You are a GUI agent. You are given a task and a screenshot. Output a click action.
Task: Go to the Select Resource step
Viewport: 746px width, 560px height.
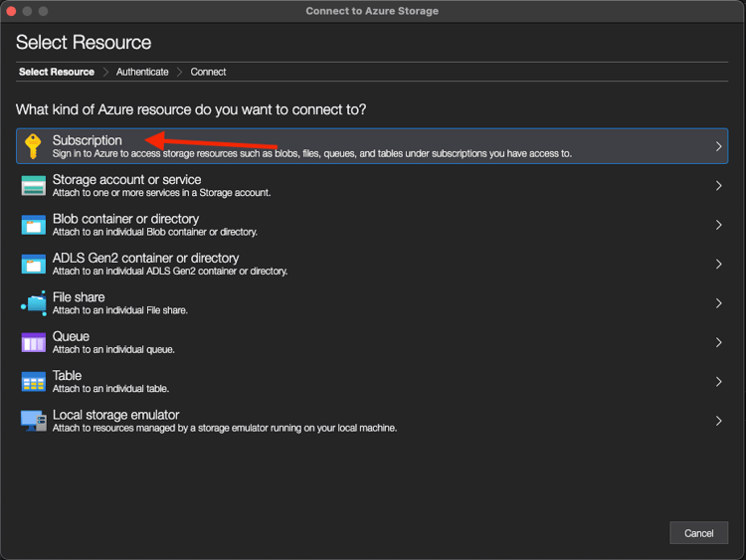57,72
